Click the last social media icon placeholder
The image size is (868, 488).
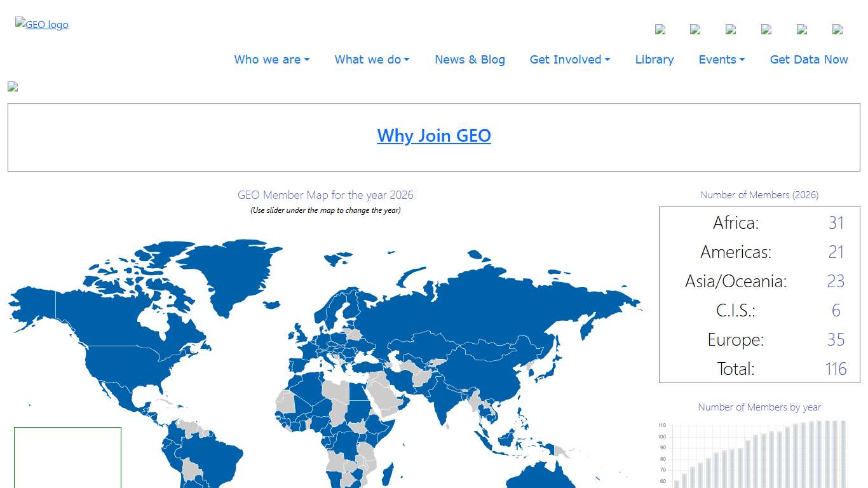[x=837, y=29]
